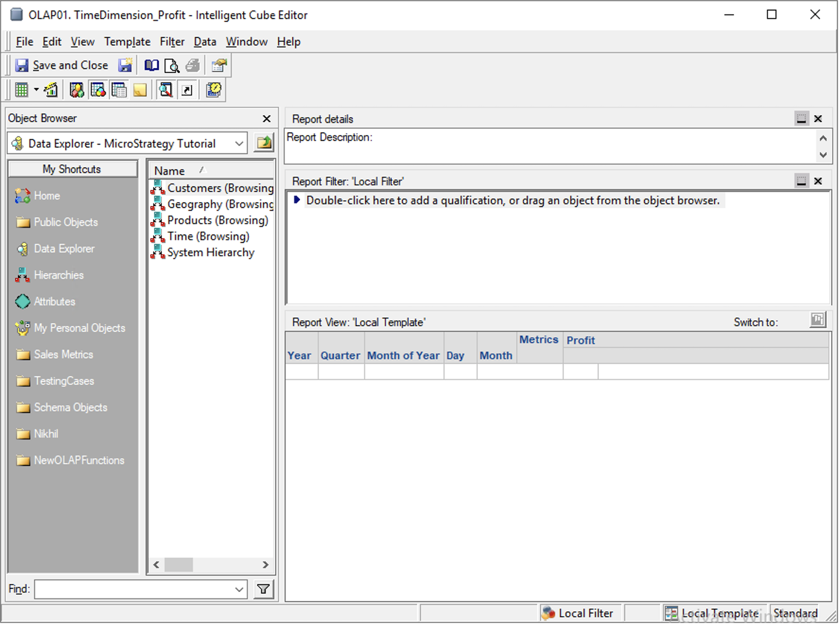Select Time (Browsing) in the object list

click(x=208, y=236)
